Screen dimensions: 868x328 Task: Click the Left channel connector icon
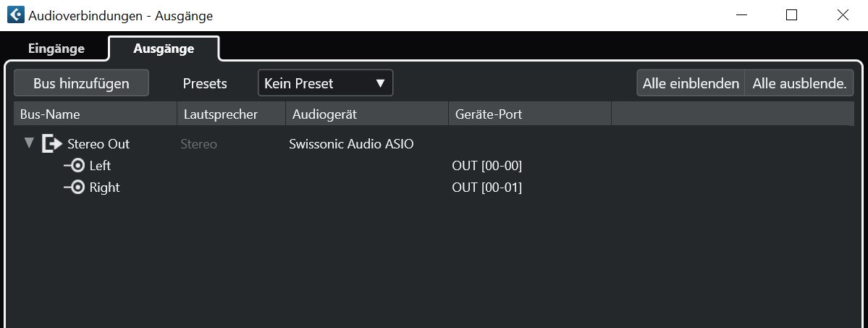pos(74,166)
